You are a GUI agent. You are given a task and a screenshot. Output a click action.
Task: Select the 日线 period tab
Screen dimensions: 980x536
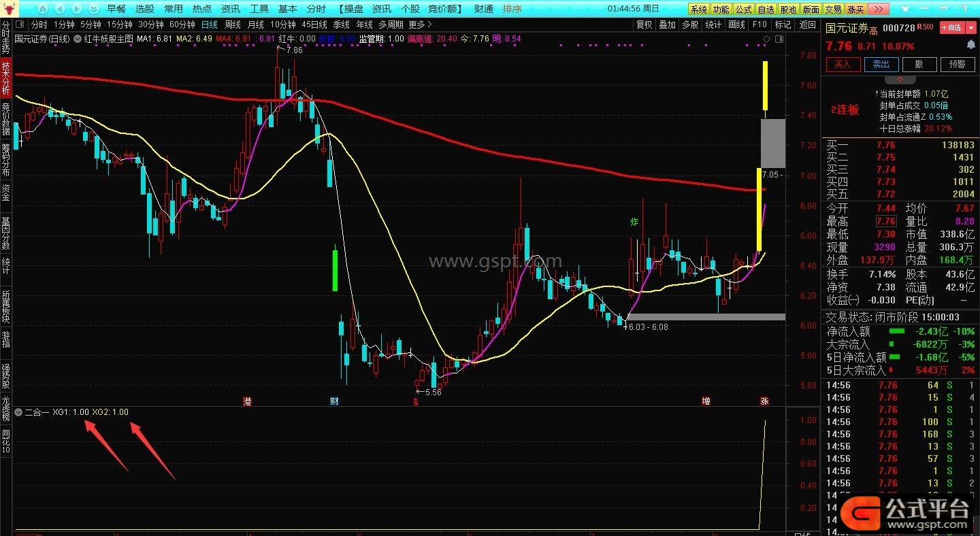coord(210,24)
